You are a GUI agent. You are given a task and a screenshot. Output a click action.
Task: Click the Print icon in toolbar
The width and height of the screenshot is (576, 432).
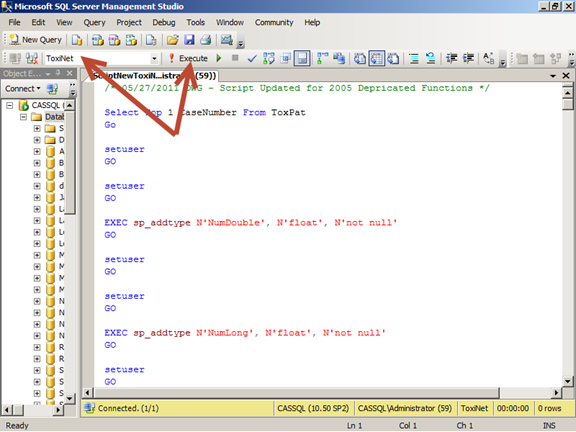(206, 40)
